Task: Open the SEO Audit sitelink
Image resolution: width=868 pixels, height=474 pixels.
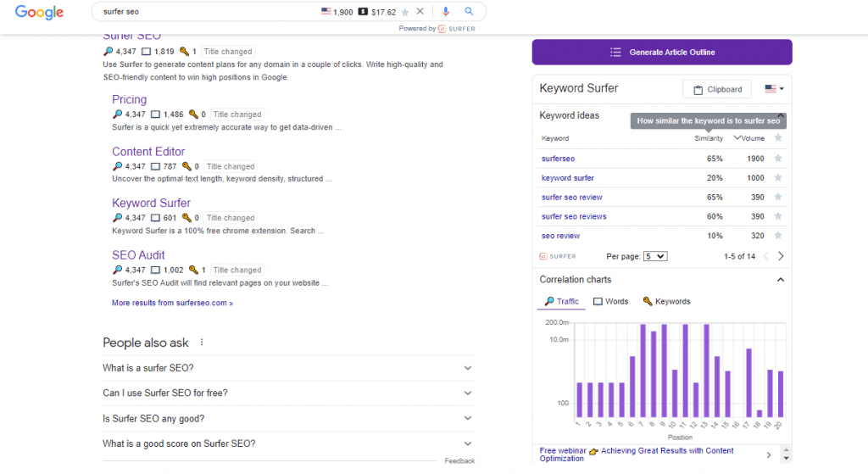Action: point(138,255)
